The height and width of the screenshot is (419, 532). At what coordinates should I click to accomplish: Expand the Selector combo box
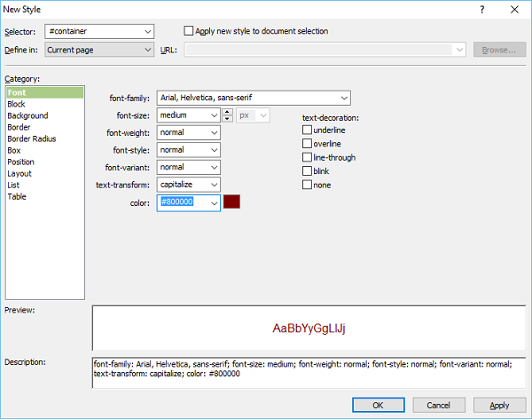click(147, 32)
